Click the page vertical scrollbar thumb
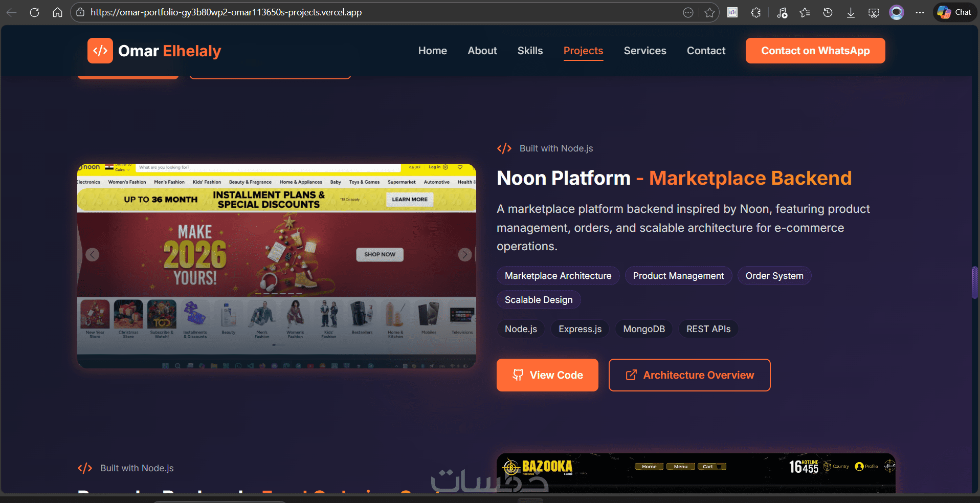 (x=975, y=282)
